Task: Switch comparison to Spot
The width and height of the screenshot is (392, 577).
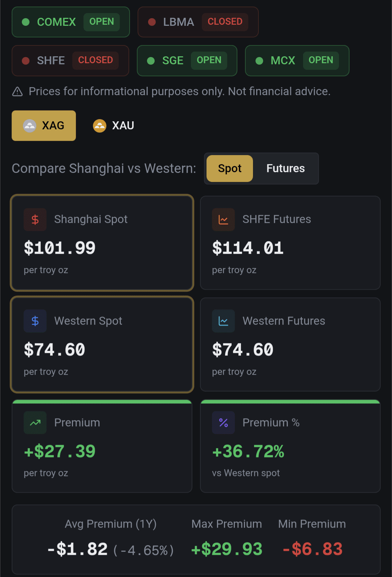Action: tap(230, 169)
